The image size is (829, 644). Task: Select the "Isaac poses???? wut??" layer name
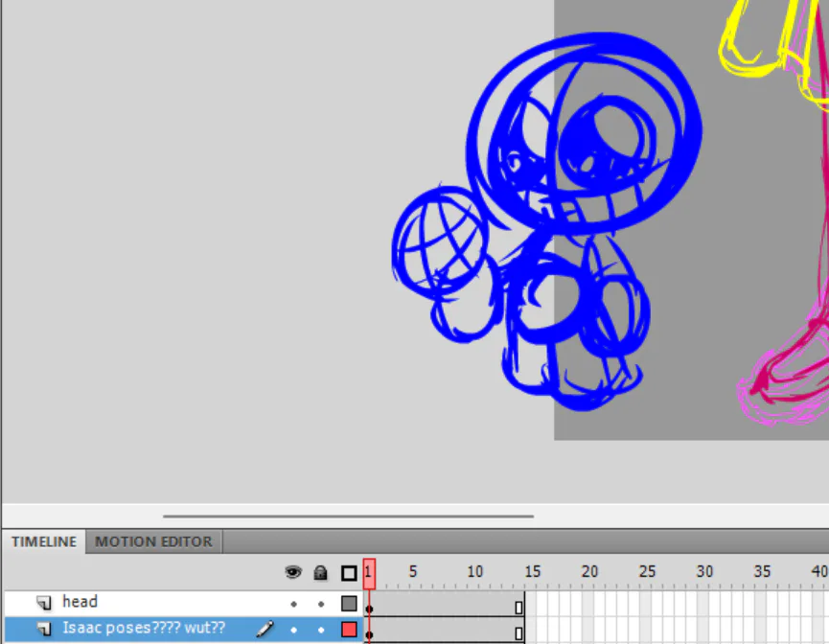(x=144, y=628)
